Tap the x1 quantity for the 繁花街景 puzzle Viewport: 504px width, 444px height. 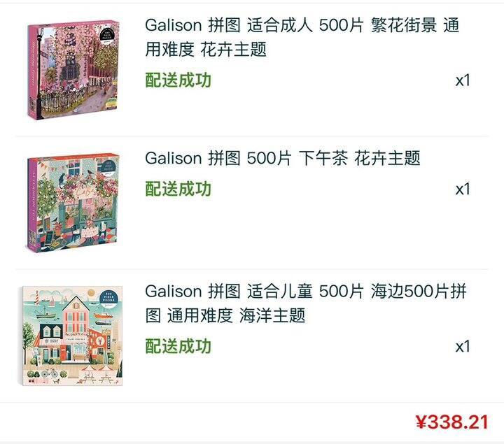coord(463,80)
